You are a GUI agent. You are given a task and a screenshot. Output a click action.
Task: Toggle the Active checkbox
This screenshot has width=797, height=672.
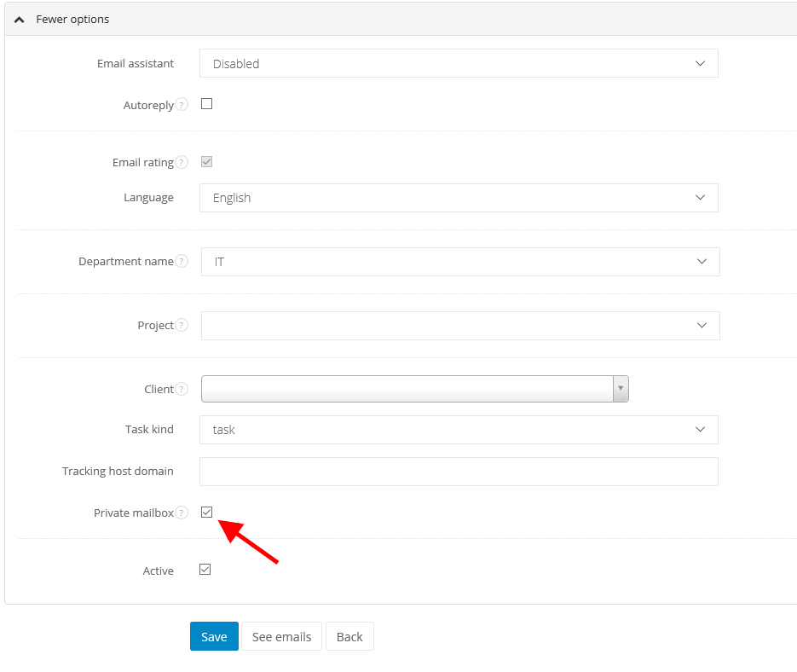[x=205, y=570]
